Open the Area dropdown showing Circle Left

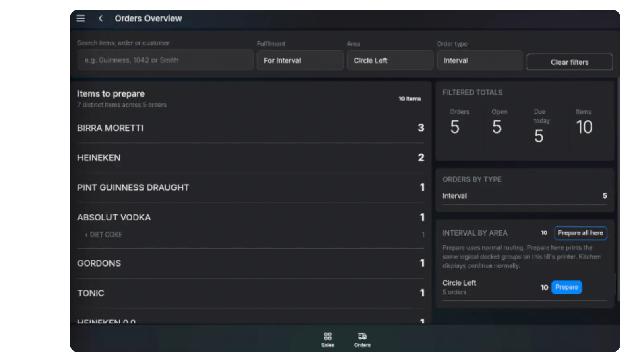click(x=390, y=60)
